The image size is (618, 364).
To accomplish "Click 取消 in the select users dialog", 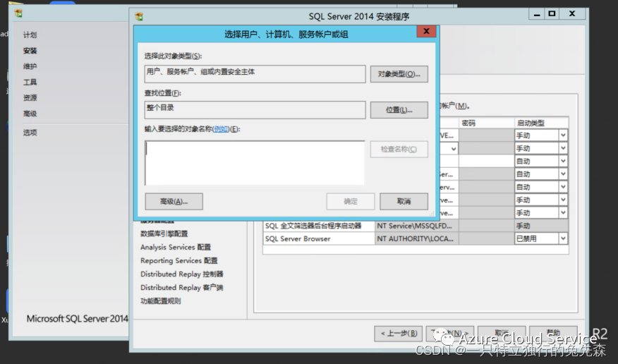I will click(404, 201).
